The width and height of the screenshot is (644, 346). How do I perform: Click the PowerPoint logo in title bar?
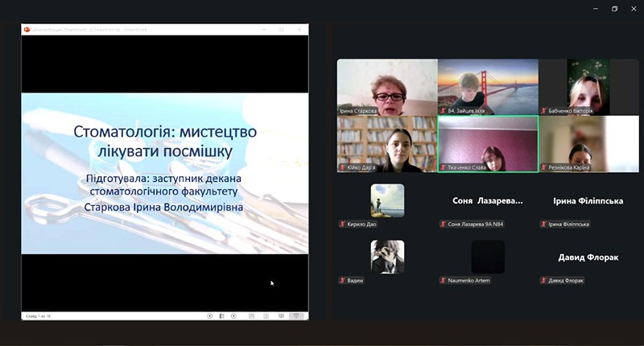(27, 29)
